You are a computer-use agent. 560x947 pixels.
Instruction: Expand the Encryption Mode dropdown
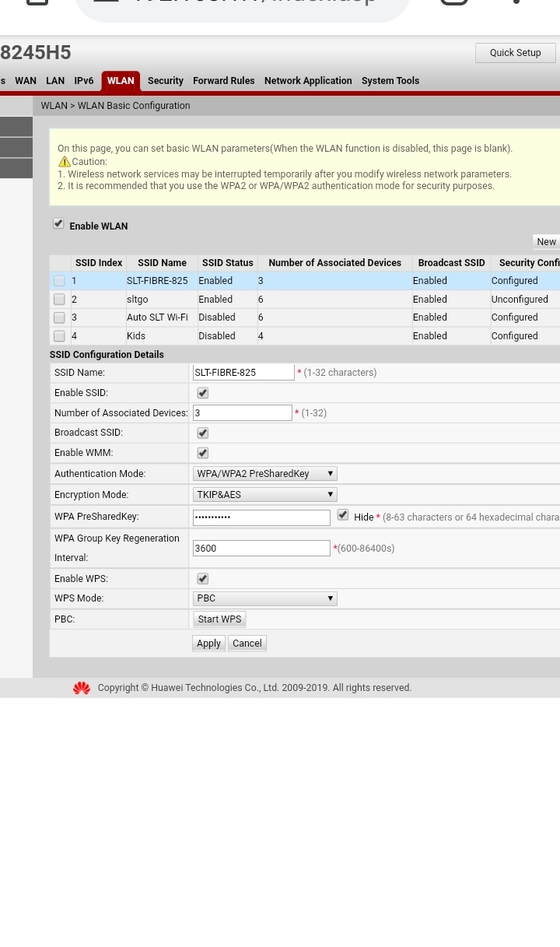pyautogui.click(x=264, y=495)
